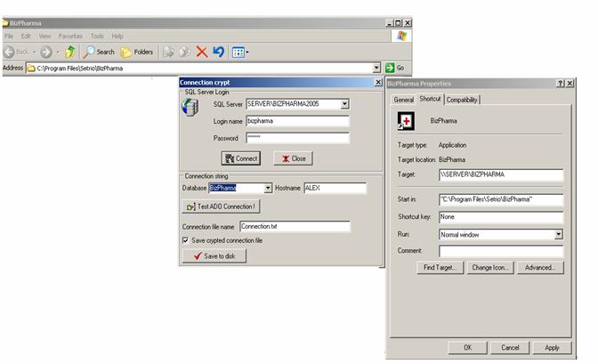This screenshot has height=364, width=598.
Task: Toggle Save crypted connection file checkbox
Action: click(185, 240)
